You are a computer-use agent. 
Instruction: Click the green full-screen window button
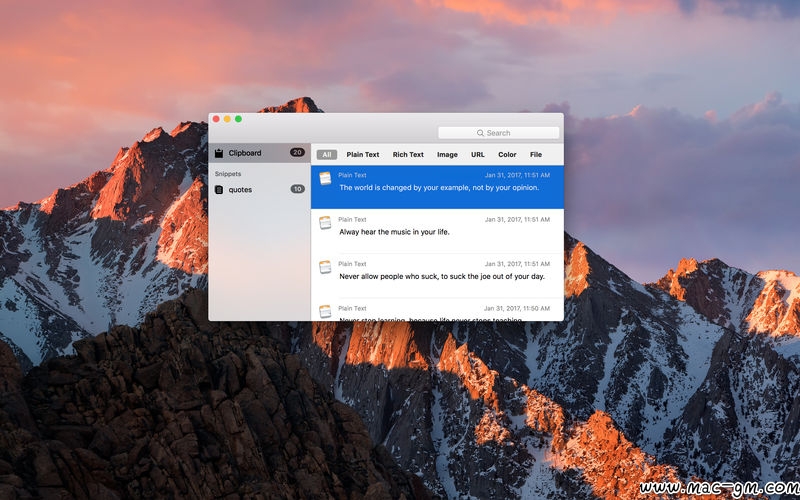238,119
